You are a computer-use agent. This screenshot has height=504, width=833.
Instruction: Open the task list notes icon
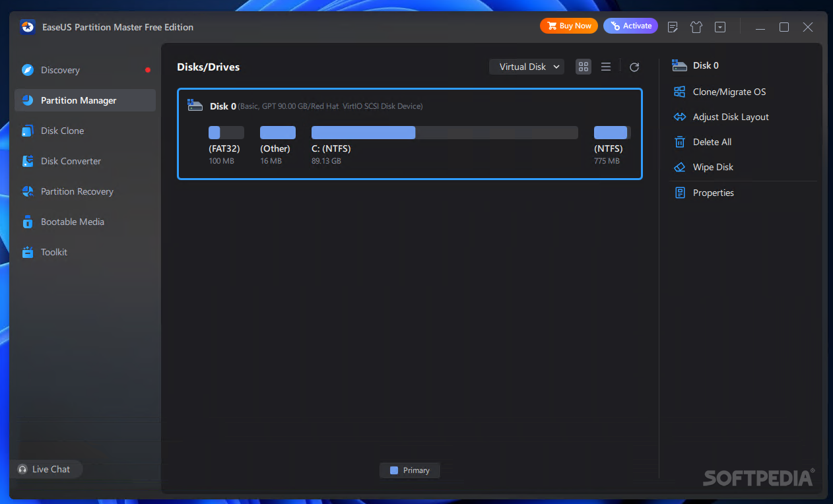pyautogui.click(x=673, y=27)
